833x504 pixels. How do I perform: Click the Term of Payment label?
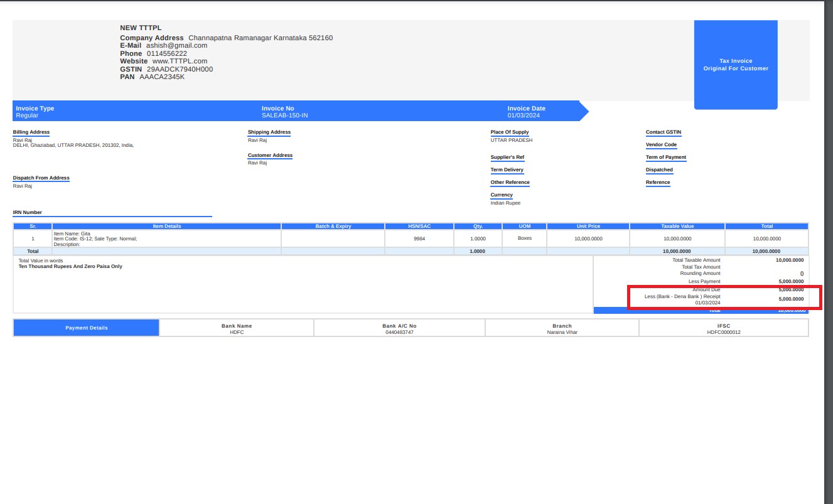click(666, 158)
